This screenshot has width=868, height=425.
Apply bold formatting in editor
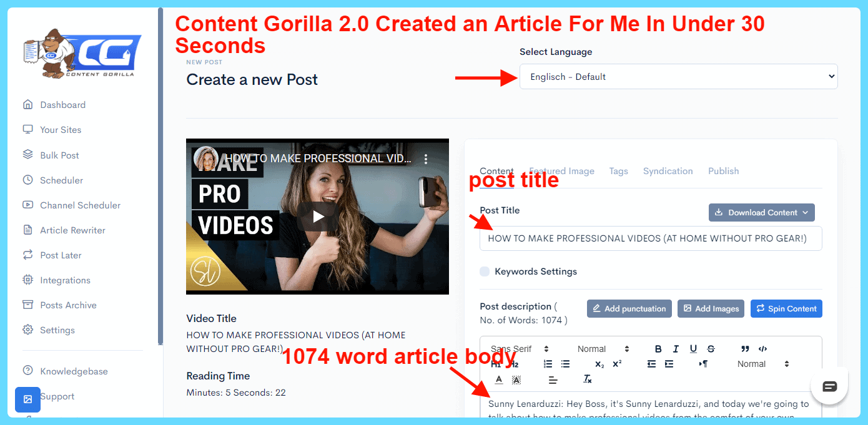pos(658,349)
